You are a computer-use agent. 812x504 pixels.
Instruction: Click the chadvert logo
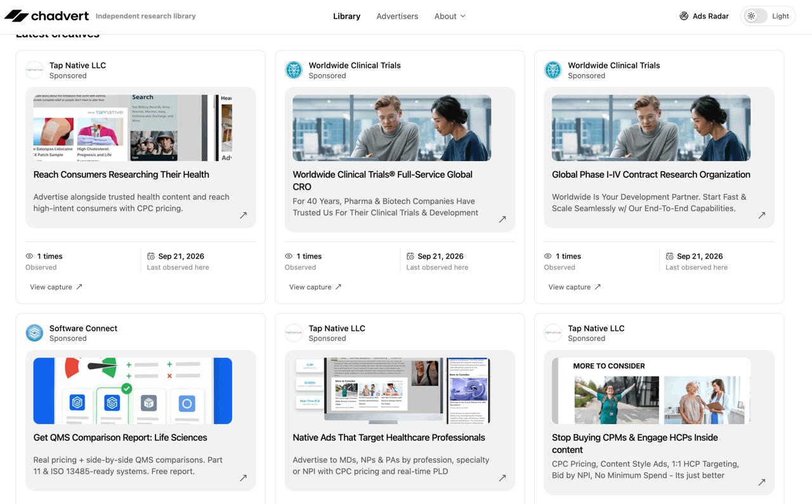[46, 16]
